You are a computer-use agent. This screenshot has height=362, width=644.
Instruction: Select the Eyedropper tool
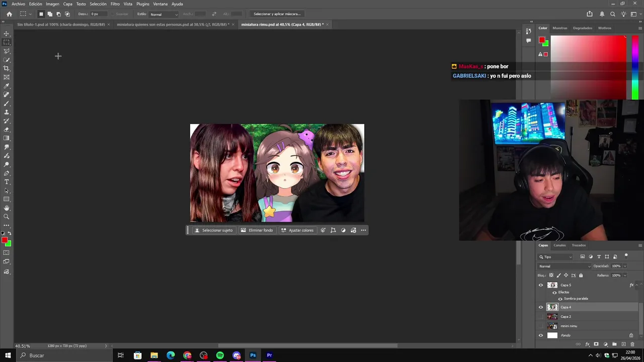[x=7, y=86]
